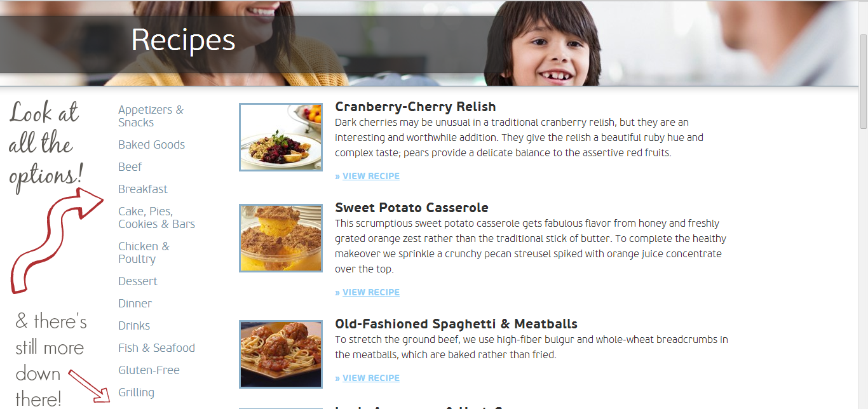Click the Cranberry-Cherry Relish photo thumbnail
Viewport: 868px width, 409px height.
pyautogui.click(x=281, y=137)
